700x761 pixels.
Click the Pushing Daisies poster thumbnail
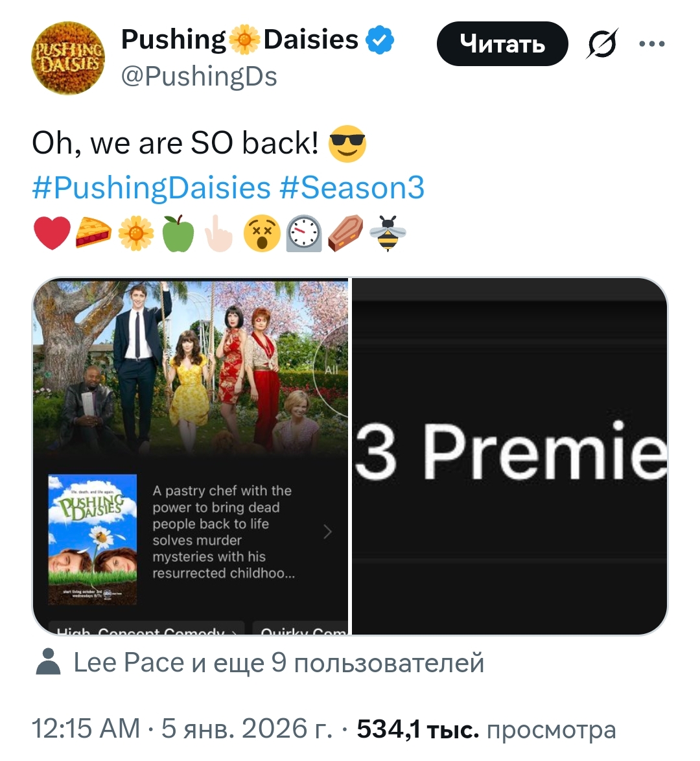click(93, 539)
